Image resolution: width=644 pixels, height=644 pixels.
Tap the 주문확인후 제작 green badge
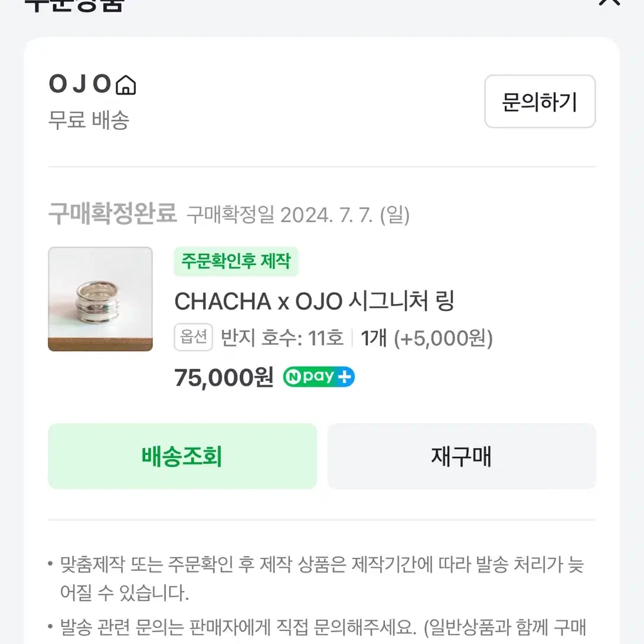coord(236,261)
